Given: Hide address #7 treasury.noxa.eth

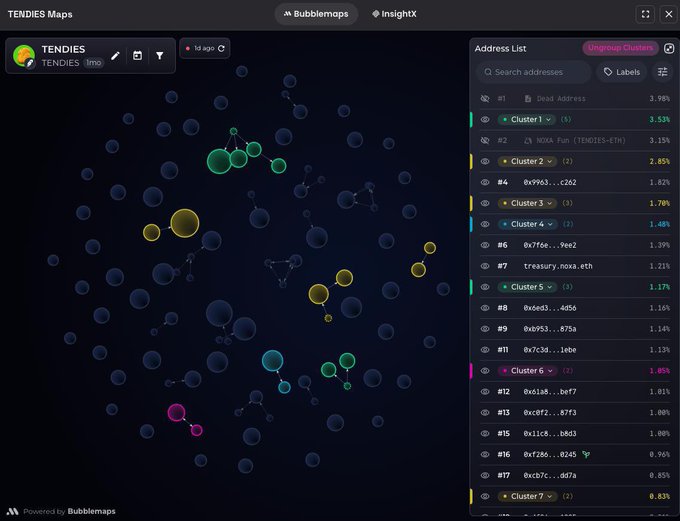Looking at the screenshot, I should [x=485, y=266].
